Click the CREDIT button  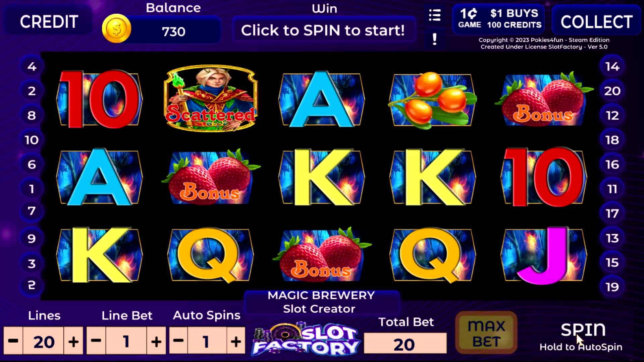tap(49, 22)
